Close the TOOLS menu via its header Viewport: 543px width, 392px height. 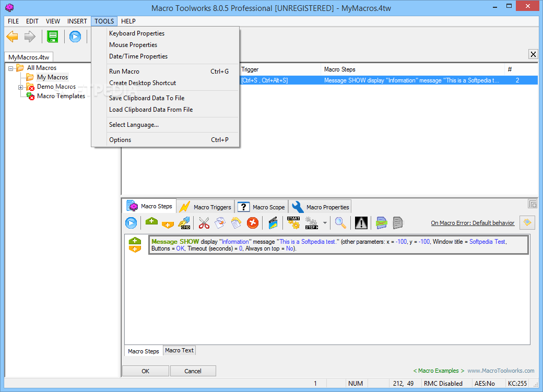[x=104, y=21]
